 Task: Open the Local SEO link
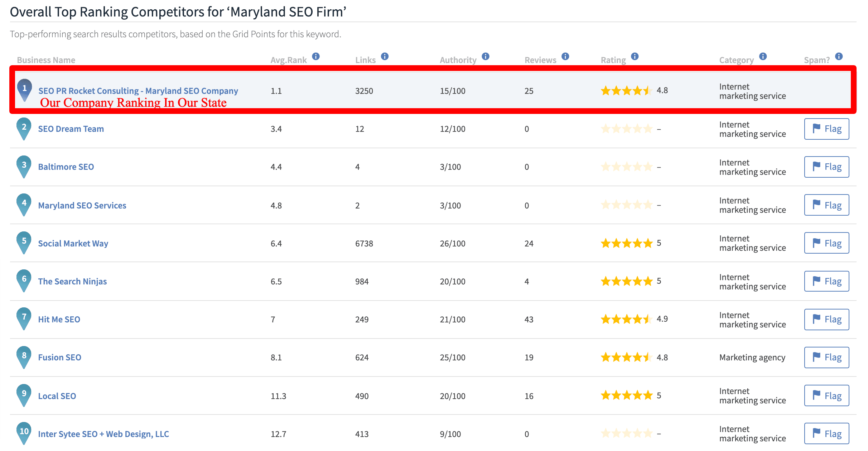coord(57,396)
